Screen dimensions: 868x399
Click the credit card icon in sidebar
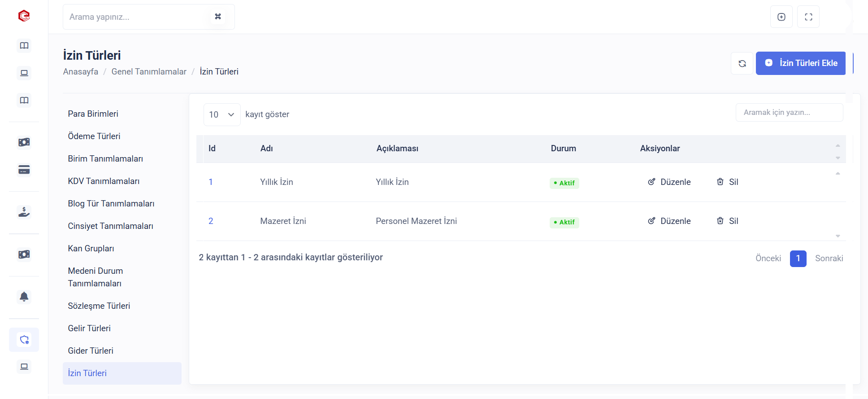(24, 170)
